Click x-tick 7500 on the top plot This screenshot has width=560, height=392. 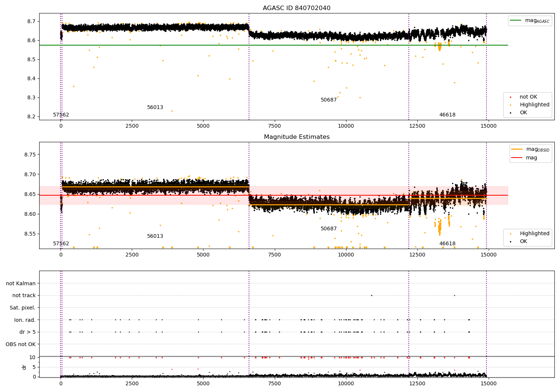click(x=275, y=126)
